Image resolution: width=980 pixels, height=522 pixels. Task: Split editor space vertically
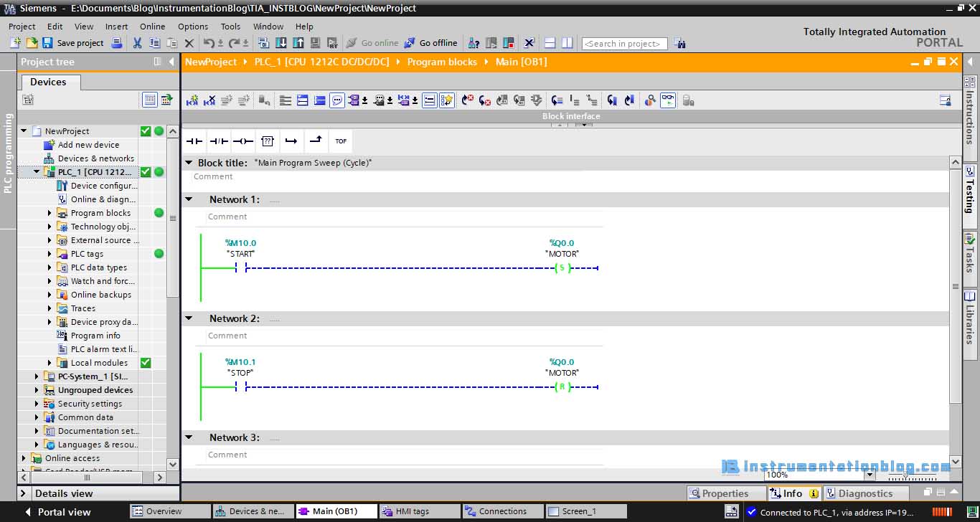coord(567,43)
